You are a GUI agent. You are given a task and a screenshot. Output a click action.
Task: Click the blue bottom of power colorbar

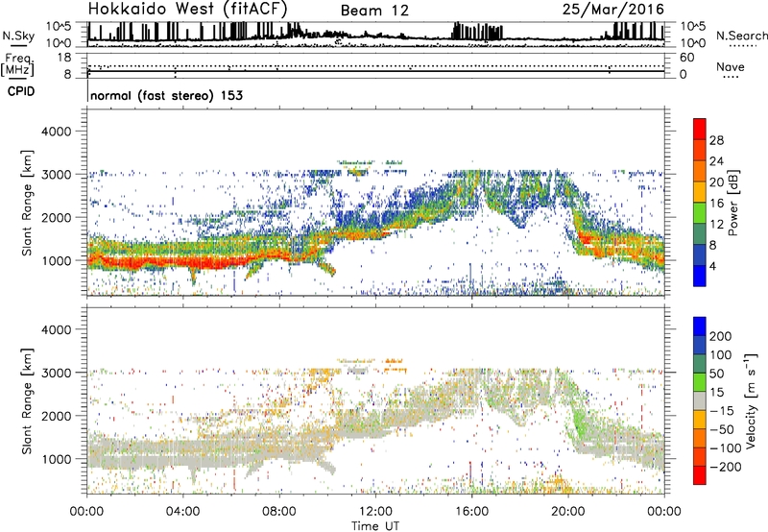tap(700, 276)
